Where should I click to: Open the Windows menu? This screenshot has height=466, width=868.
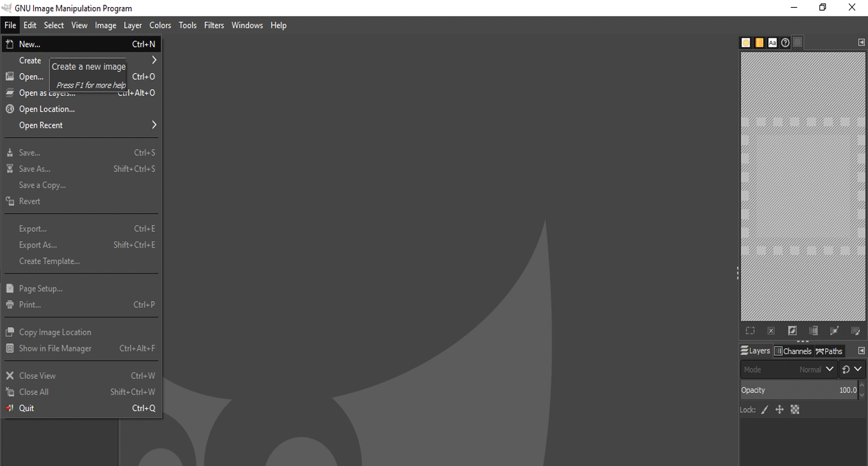click(247, 26)
